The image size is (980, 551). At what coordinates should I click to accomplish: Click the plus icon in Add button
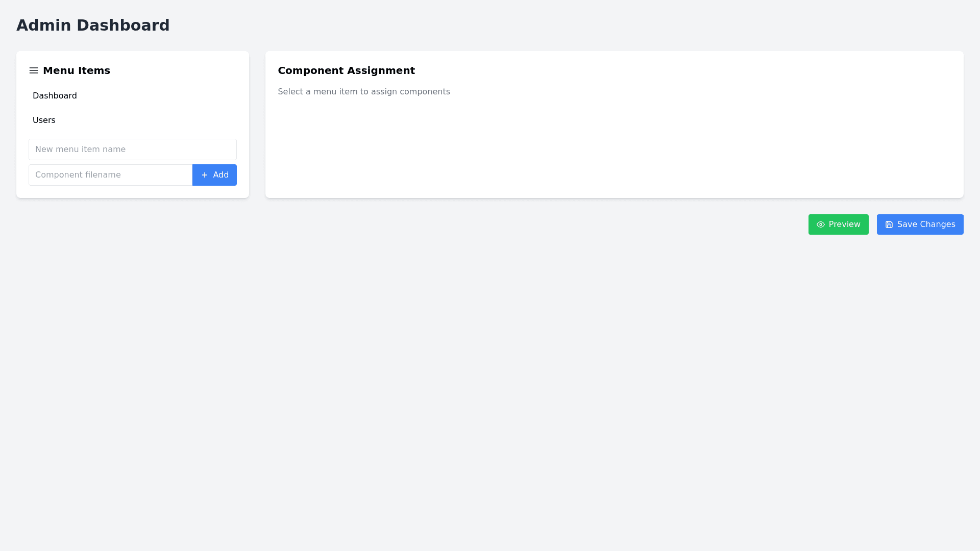click(205, 175)
